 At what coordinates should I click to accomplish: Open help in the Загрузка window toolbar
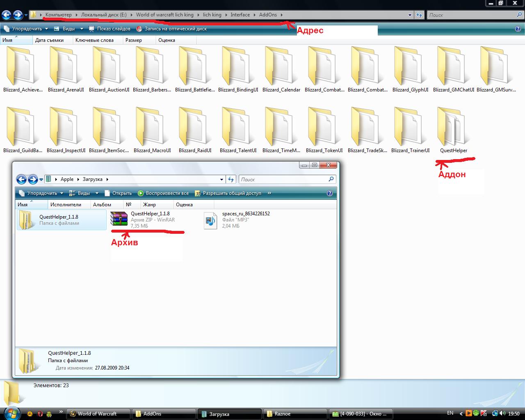(330, 193)
